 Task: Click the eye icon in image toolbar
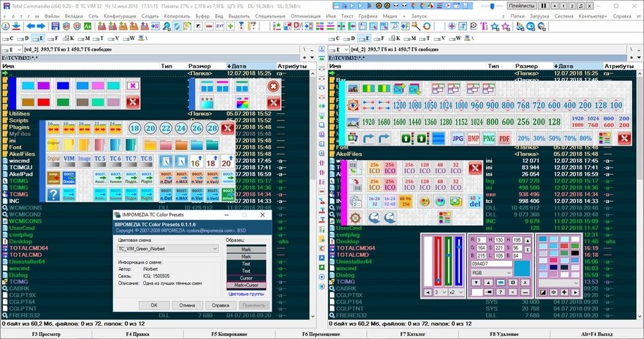click(353, 106)
